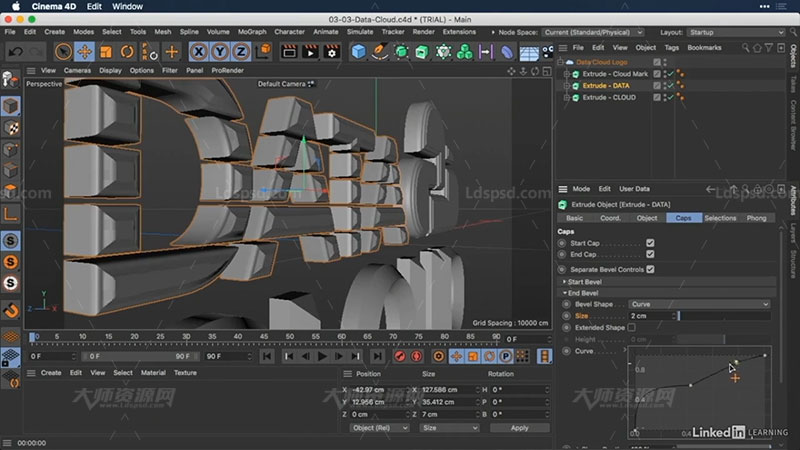Toggle Start Cap checkbox
Image resolution: width=800 pixels, height=450 pixels.
650,243
